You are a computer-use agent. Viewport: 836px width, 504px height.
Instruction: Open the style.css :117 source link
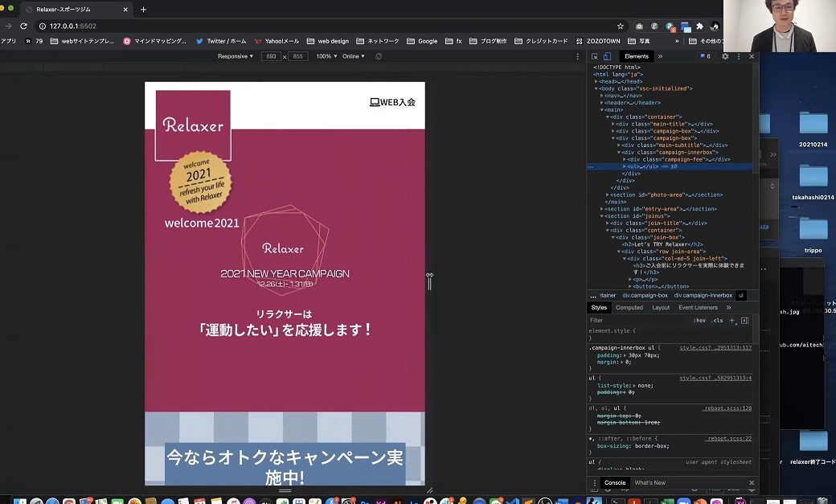tap(715, 348)
